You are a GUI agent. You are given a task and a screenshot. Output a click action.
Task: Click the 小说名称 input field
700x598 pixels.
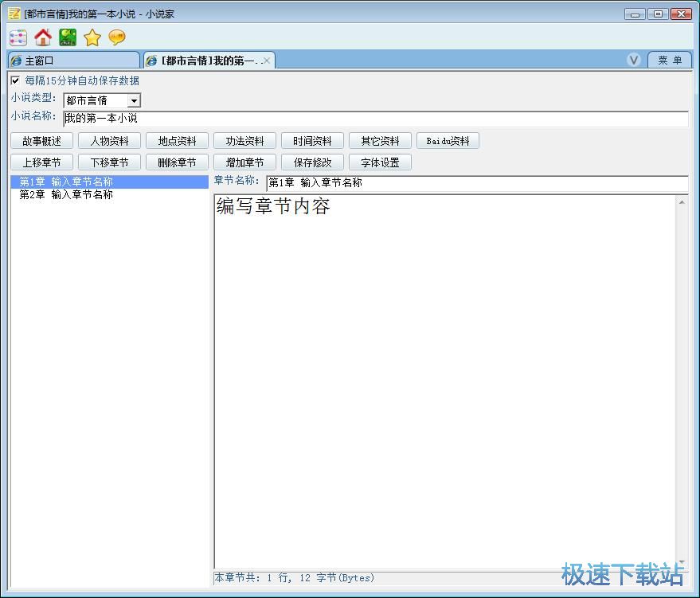[376, 119]
